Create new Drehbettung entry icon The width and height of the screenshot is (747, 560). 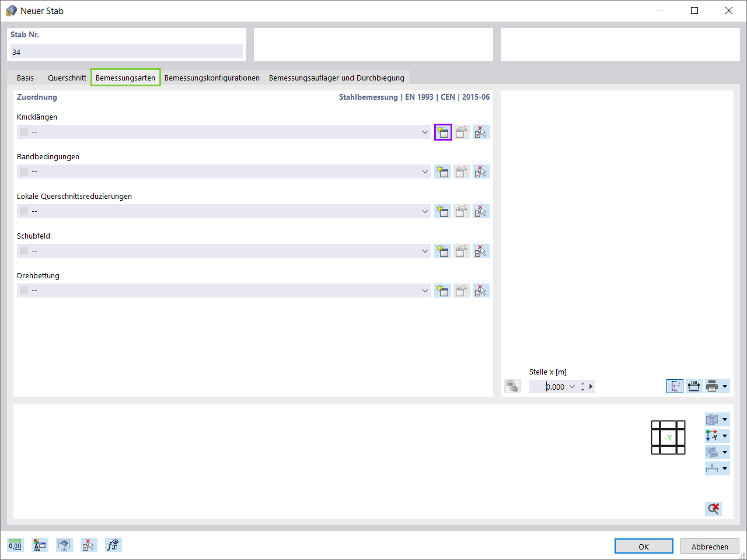pos(443,291)
